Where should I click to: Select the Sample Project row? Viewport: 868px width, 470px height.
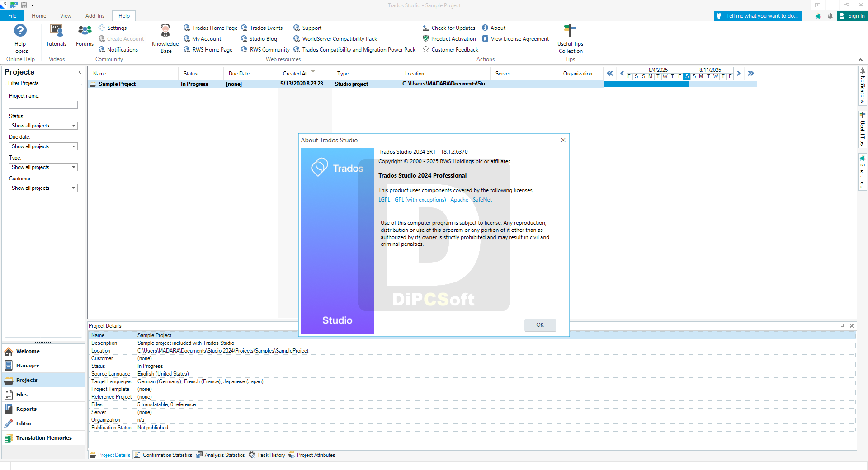(x=346, y=84)
